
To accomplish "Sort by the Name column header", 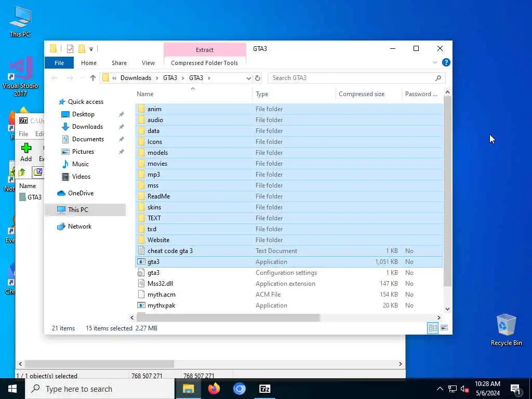I will tap(193, 94).
